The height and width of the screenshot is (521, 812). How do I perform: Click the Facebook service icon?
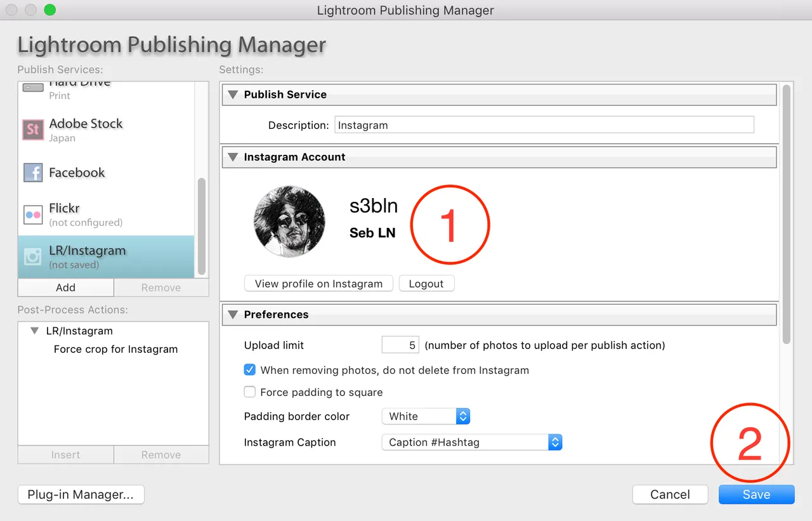tap(33, 173)
